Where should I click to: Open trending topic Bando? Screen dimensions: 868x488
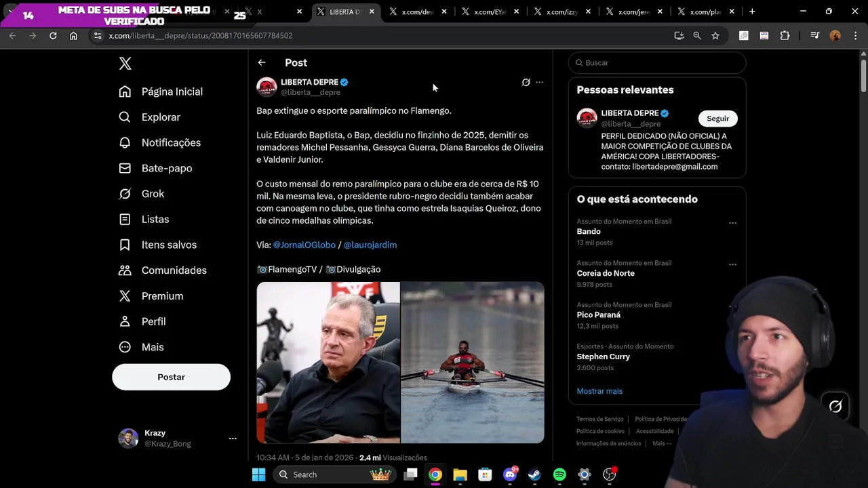point(589,232)
